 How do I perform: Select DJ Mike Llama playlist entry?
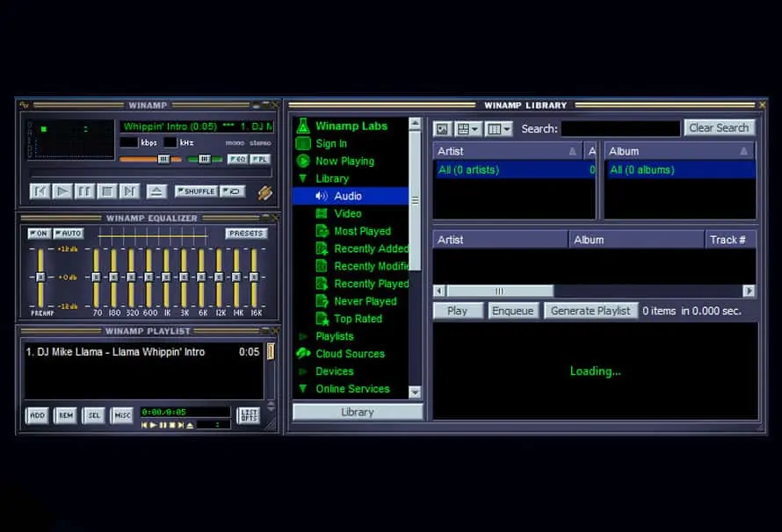click(142, 352)
